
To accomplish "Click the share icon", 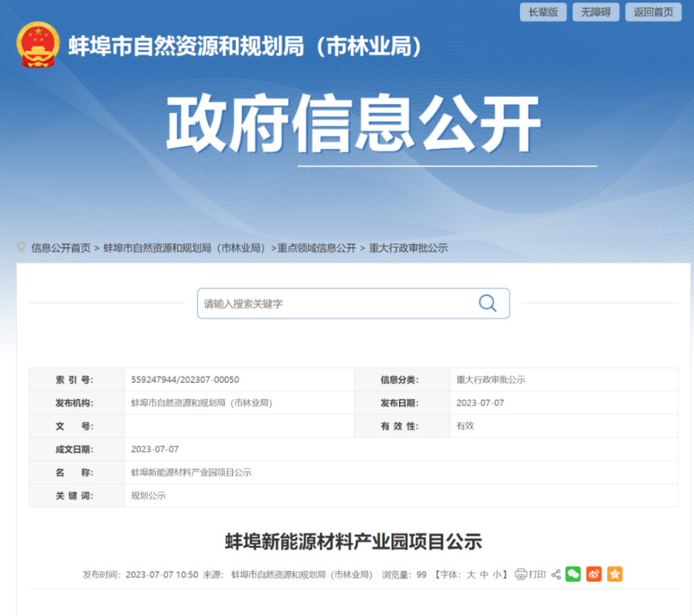I will point(556,574).
